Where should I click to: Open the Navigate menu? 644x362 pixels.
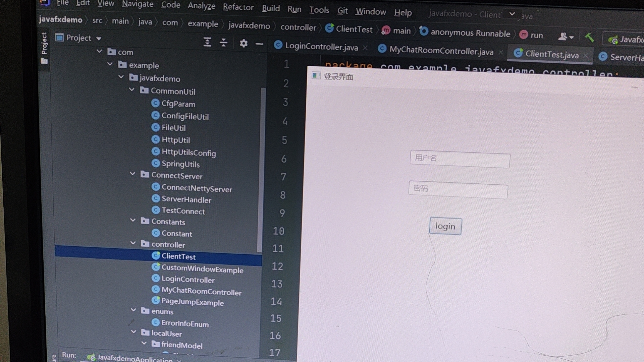[138, 4]
